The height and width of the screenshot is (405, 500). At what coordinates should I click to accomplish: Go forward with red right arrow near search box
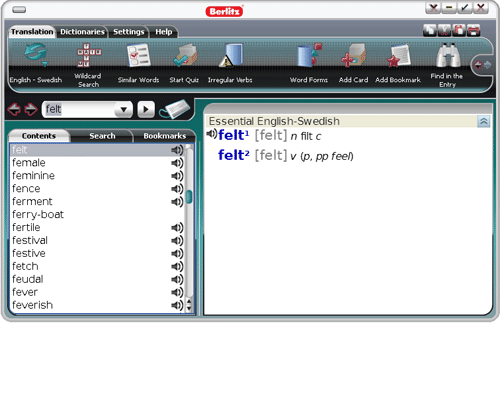point(31,109)
